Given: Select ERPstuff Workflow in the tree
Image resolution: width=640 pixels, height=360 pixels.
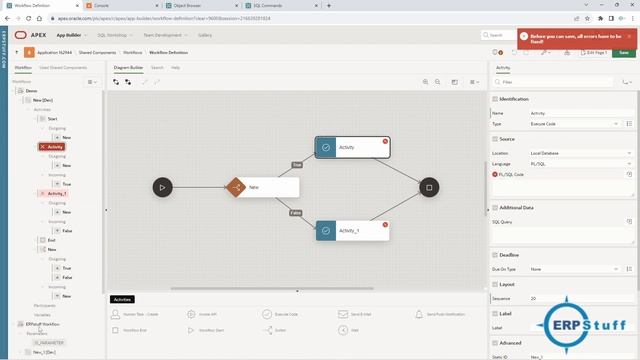Looking at the screenshot, I should (42, 324).
